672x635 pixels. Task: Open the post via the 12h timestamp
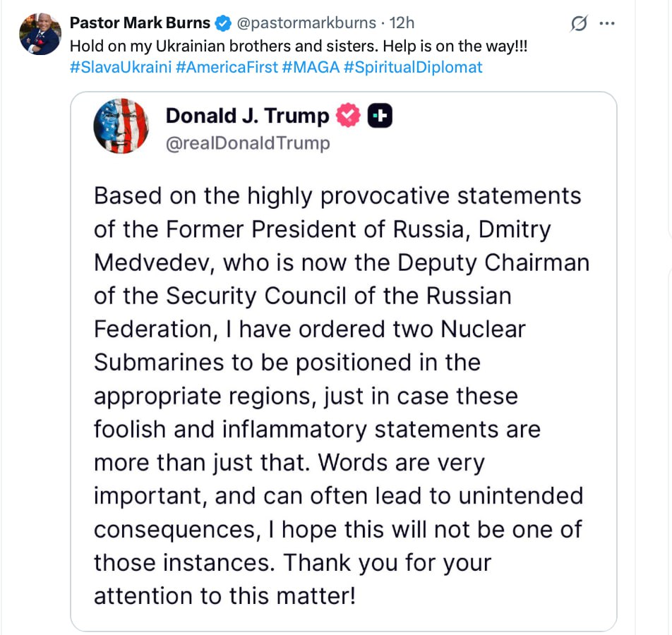pos(402,23)
